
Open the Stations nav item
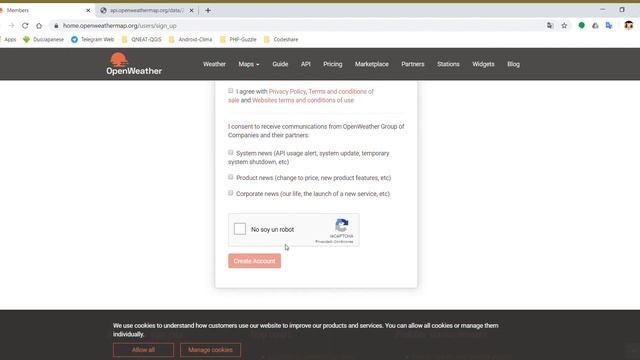(448, 64)
